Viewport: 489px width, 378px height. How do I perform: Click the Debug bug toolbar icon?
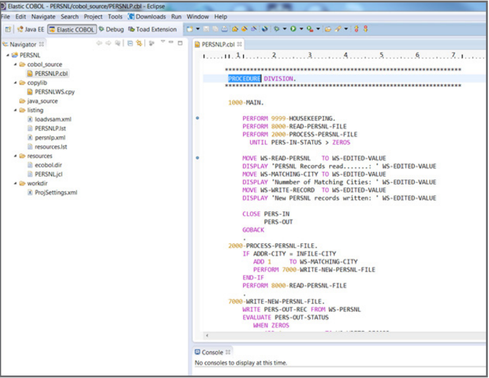(276, 29)
